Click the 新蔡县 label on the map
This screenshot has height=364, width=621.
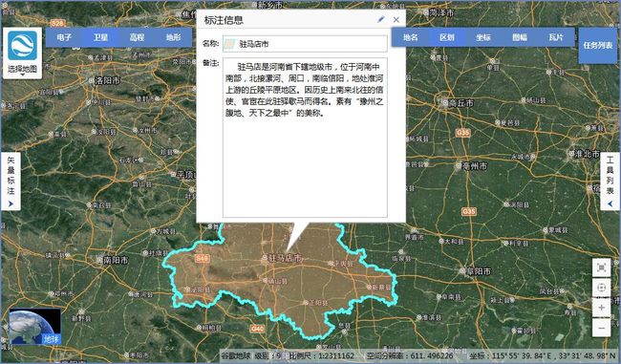pos(382,288)
